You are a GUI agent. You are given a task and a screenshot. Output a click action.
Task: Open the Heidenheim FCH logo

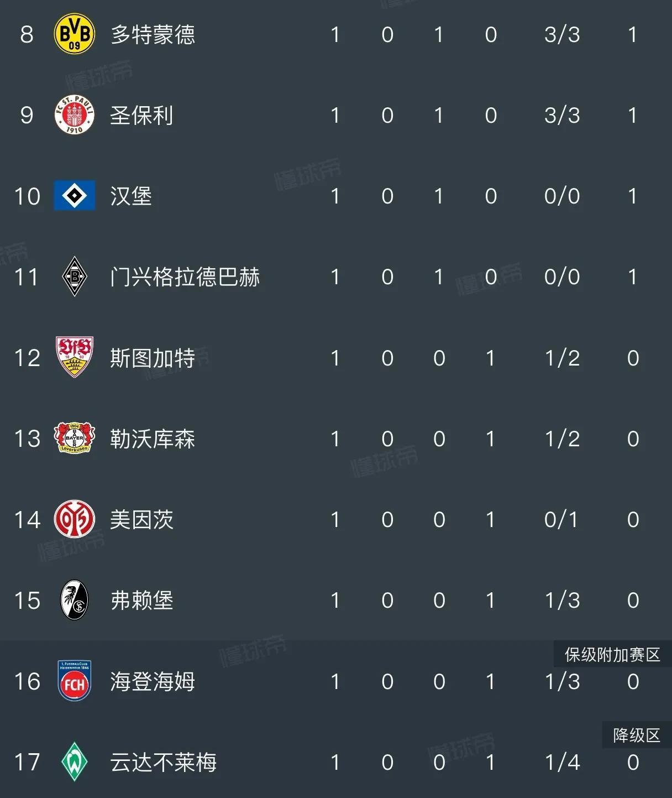74,681
